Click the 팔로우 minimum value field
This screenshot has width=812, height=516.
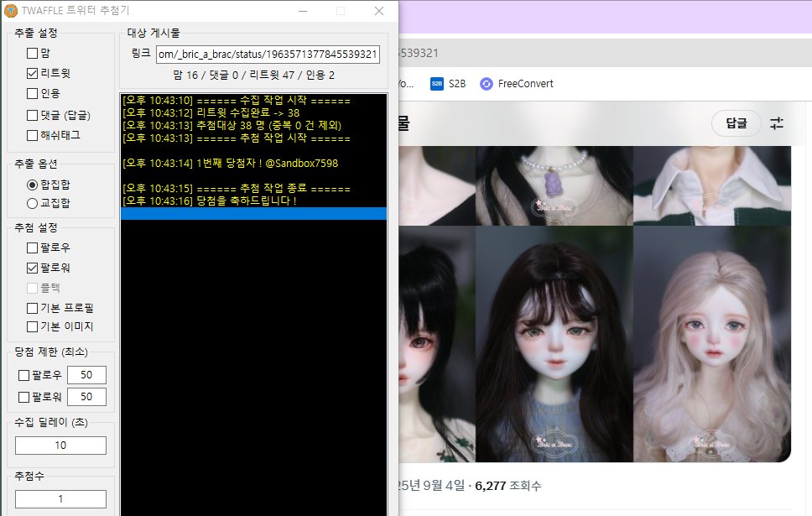(x=86, y=375)
